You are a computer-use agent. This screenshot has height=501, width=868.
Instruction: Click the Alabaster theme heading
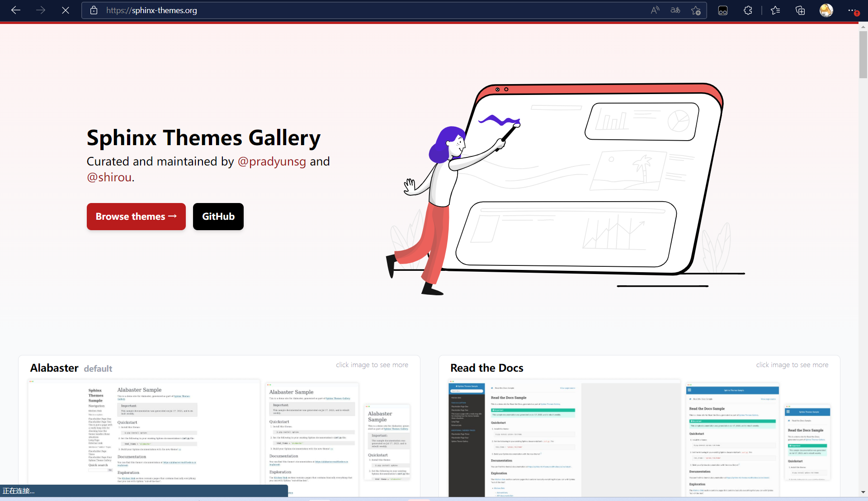[x=54, y=368]
